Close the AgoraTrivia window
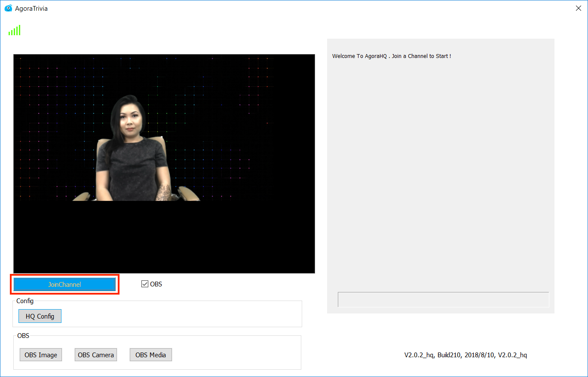Image resolution: width=588 pixels, height=377 pixels. pos(578,8)
